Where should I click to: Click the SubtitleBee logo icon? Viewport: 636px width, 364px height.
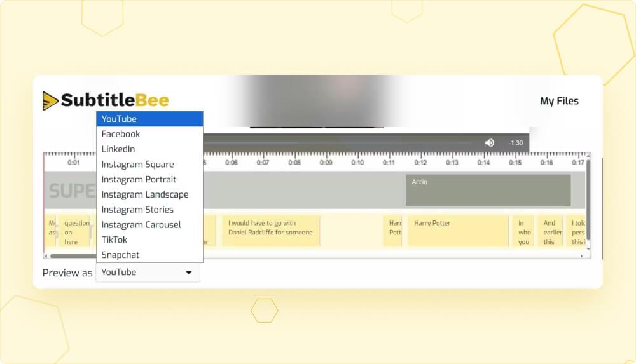click(50, 100)
